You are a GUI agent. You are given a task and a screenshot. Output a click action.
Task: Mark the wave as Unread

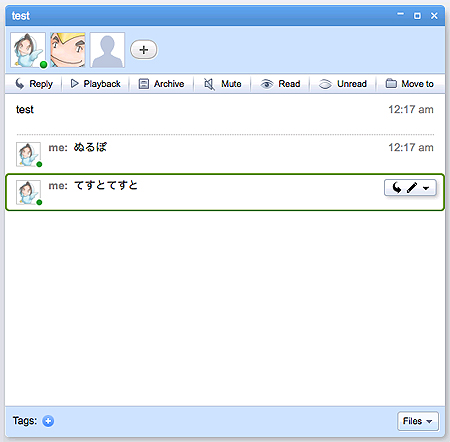click(343, 84)
